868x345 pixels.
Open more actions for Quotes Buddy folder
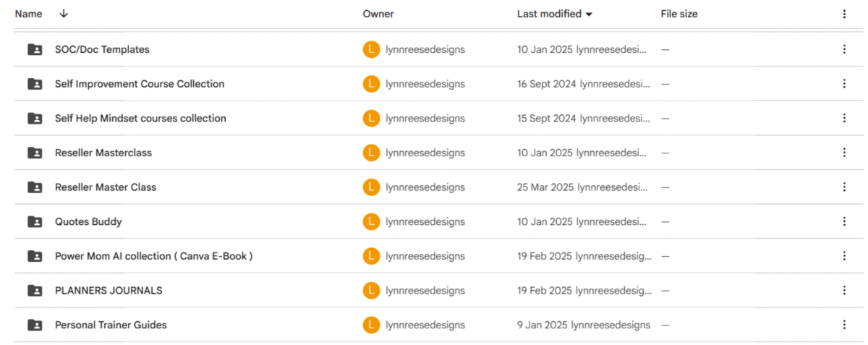[x=843, y=221]
